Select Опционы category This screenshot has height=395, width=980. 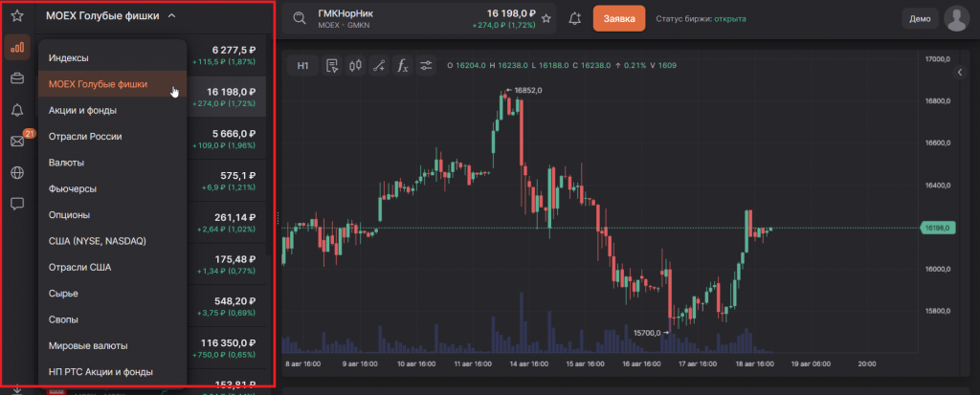113,214
